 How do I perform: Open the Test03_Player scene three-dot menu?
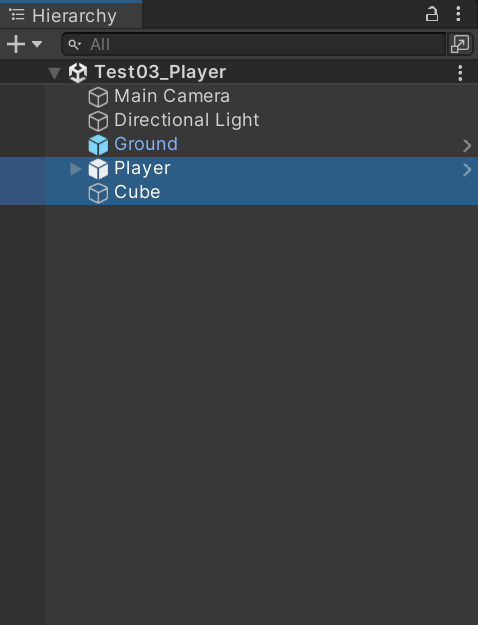click(460, 73)
